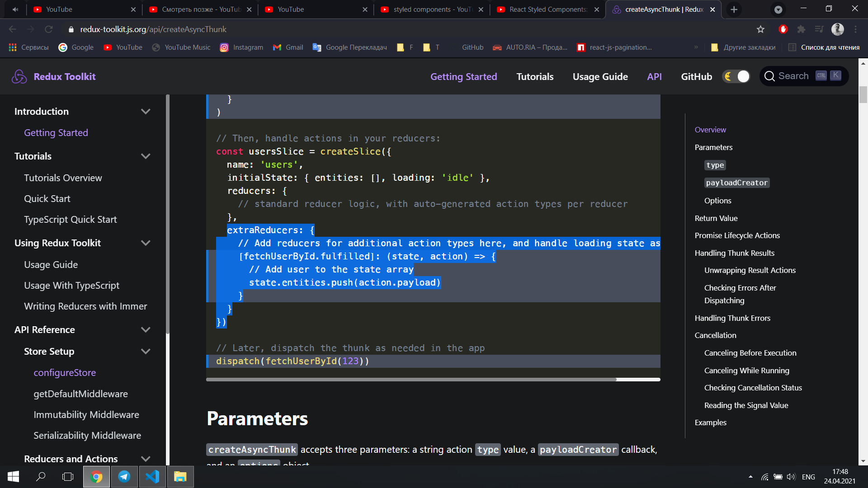Open the Instagram bookmark
This screenshot has height=488, width=868.
click(241, 47)
